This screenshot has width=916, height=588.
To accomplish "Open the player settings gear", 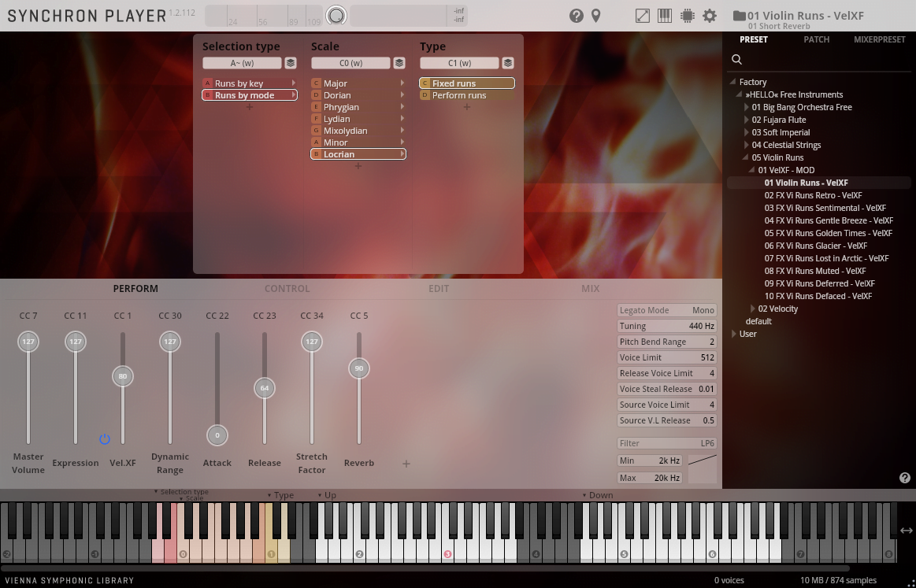I will (709, 16).
